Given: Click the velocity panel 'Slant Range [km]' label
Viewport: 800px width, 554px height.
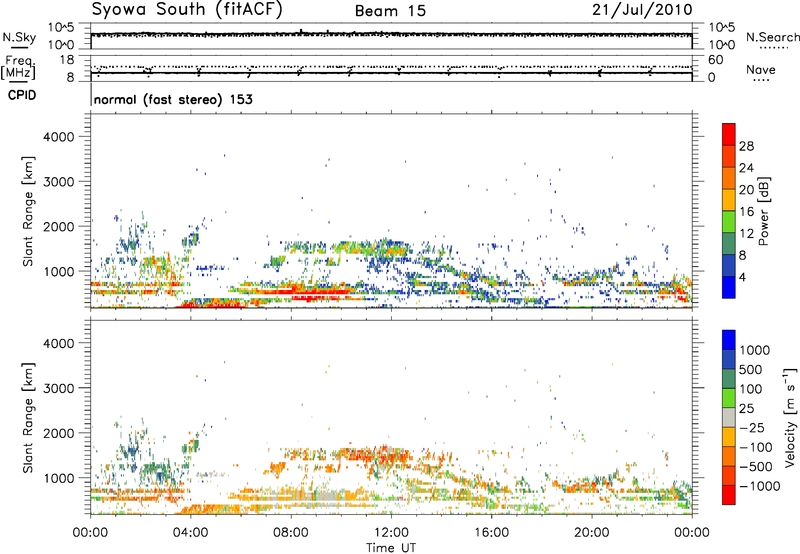Looking at the screenshot, I should (28, 417).
